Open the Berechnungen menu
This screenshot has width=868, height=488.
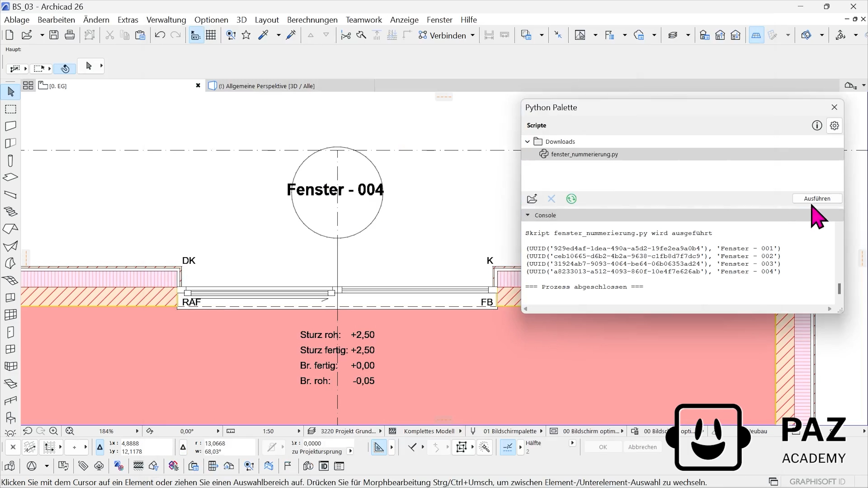[312, 20]
